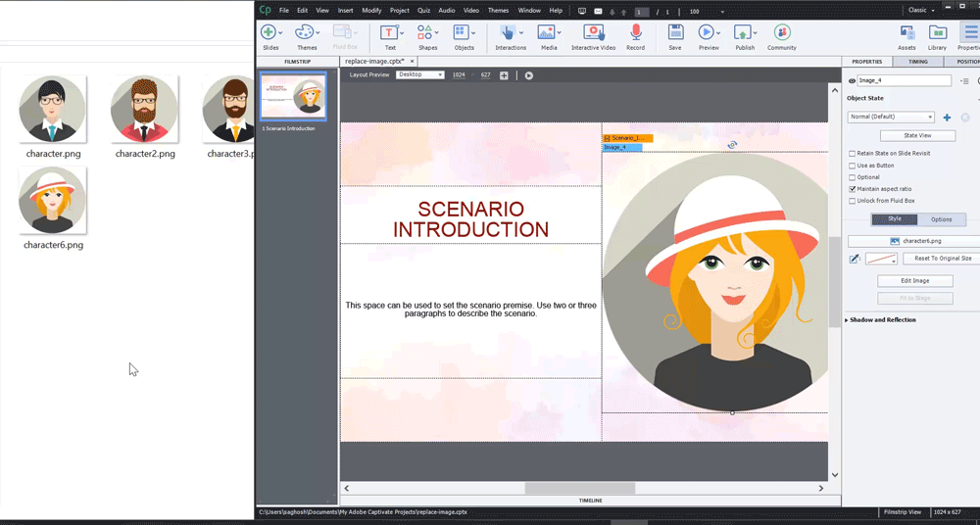The width and height of the screenshot is (980, 525).
Task: Open the Timeline panel bar
Action: click(589, 500)
